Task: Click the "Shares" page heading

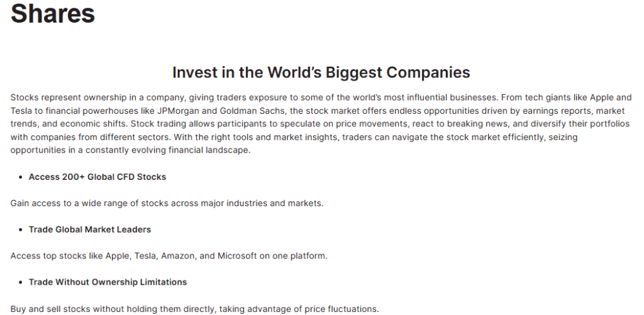Action: pos(53,13)
